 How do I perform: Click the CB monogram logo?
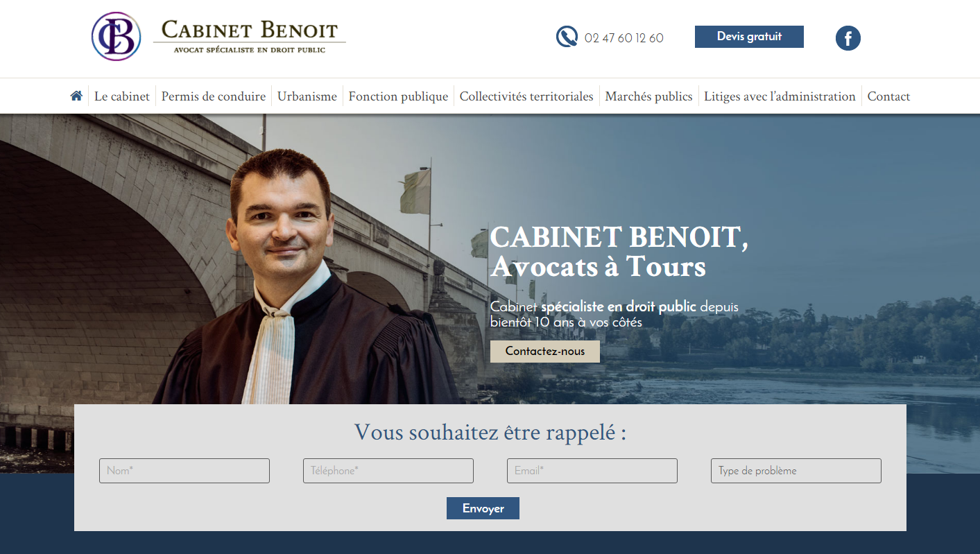click(116, 37)
